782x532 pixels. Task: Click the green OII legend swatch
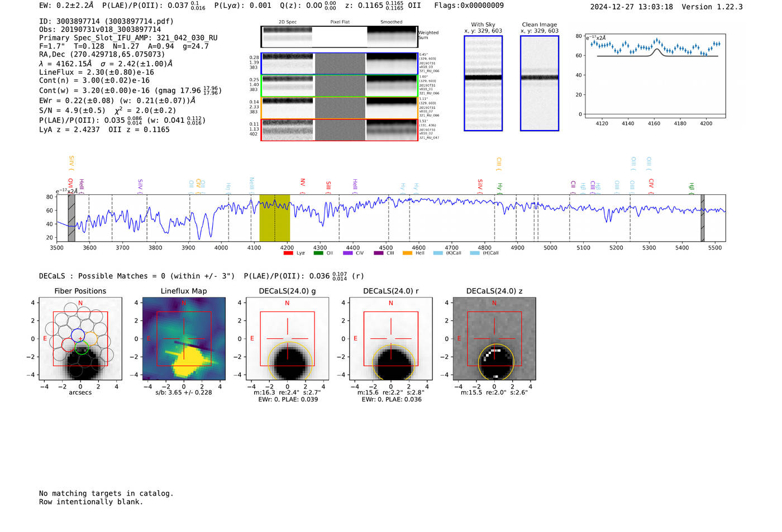coord(318,253)
